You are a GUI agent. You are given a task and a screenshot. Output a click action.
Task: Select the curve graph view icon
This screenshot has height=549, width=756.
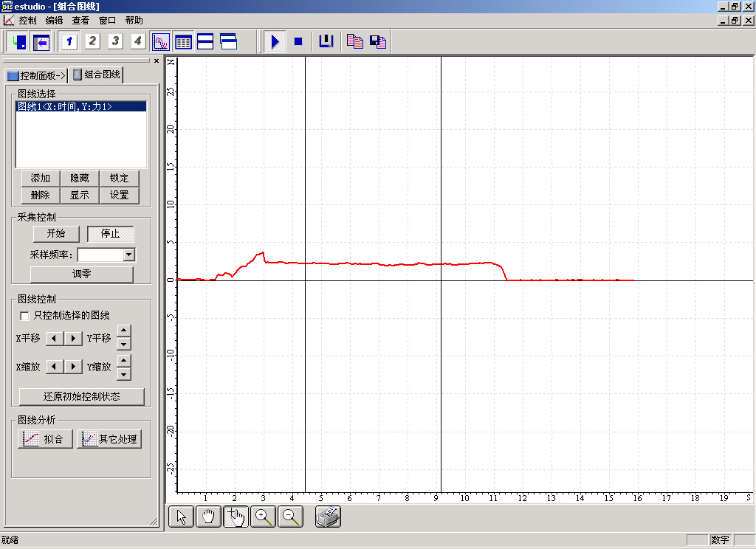tap(160, 41)
